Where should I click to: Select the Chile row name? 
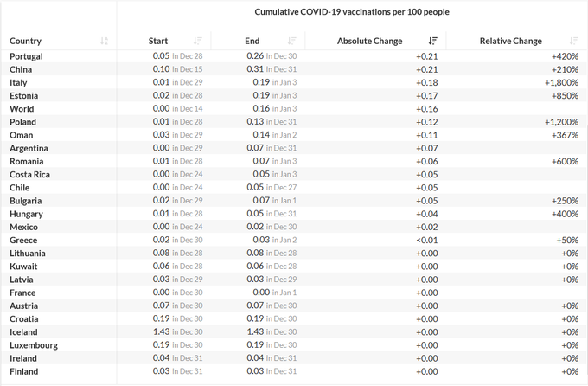point(20,188)
